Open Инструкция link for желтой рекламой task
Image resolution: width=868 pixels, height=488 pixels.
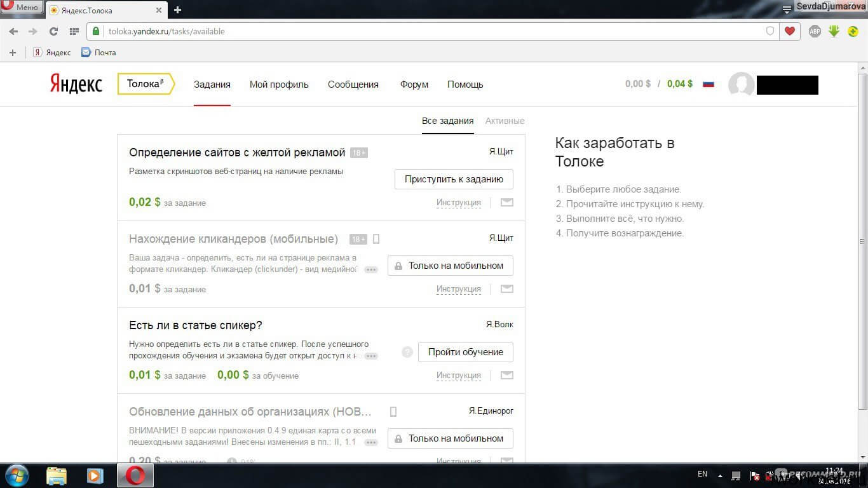[459, 203]
